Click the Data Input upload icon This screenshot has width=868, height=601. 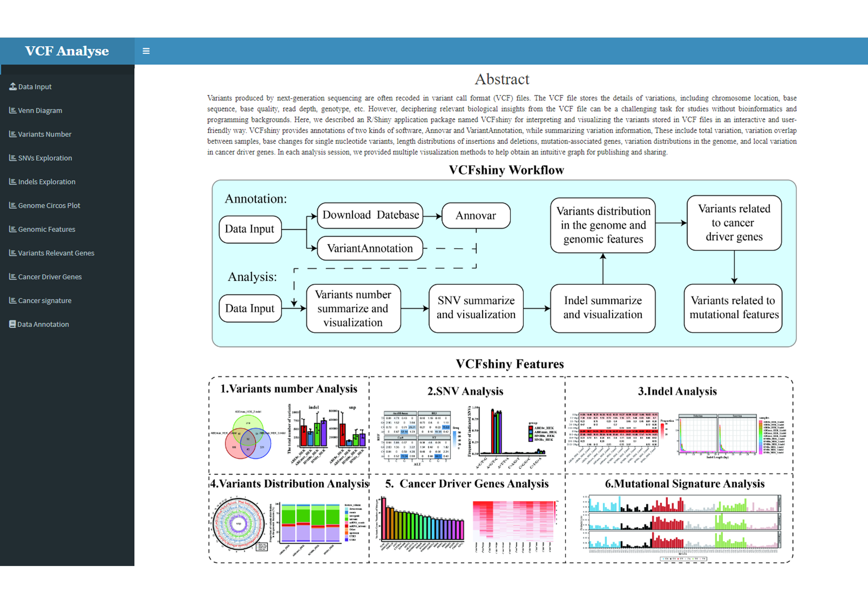pyautogui.click(x=13, y=87)
